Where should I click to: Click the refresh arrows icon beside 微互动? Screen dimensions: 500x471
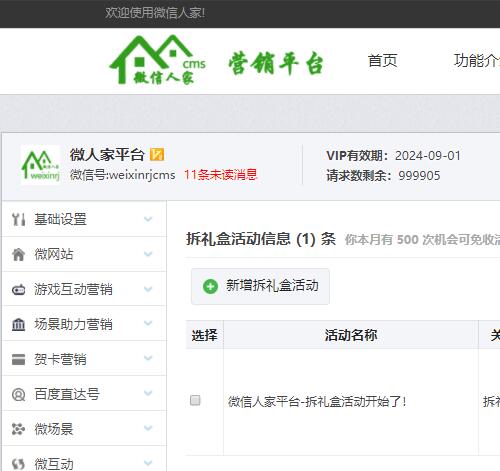click(x=18, y=464)
